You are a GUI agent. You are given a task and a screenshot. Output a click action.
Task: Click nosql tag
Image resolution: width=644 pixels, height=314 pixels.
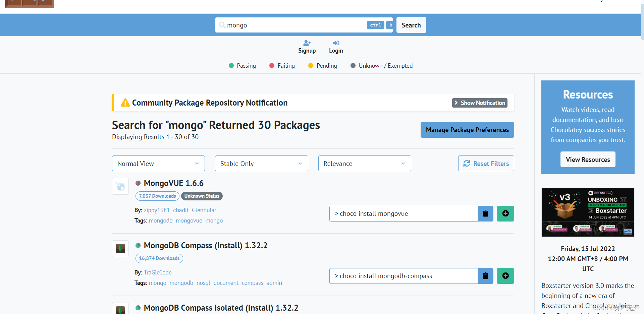coord(203,283)
